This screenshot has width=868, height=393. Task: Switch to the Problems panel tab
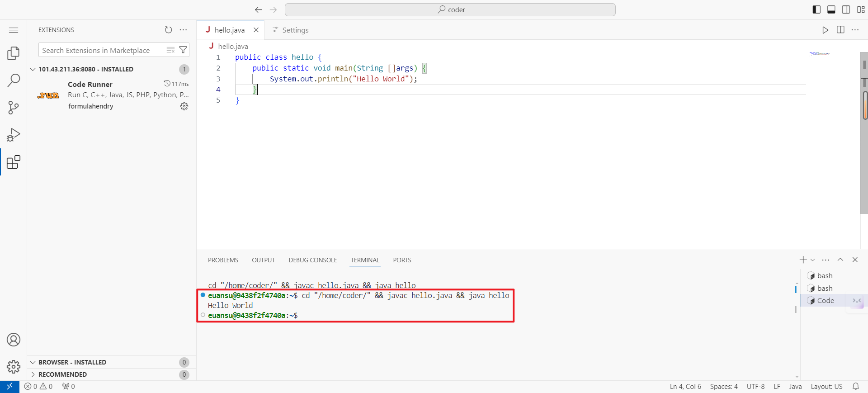click(x=223, y=260)
